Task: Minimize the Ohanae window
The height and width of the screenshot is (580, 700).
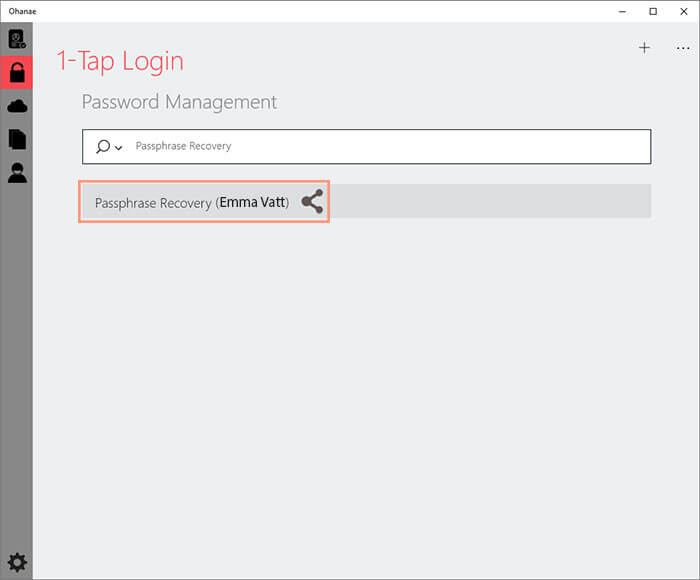Action: [622, 12]
